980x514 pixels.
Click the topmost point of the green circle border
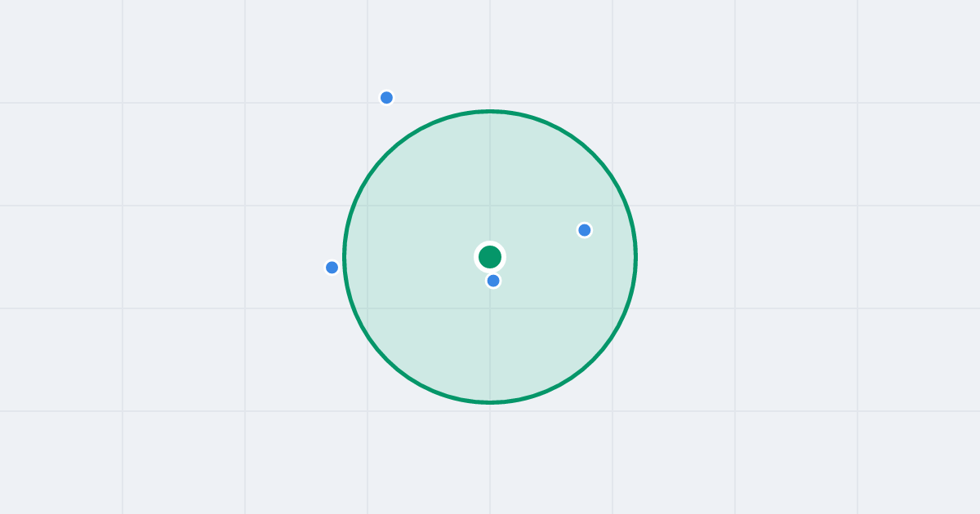coord(490,111)
